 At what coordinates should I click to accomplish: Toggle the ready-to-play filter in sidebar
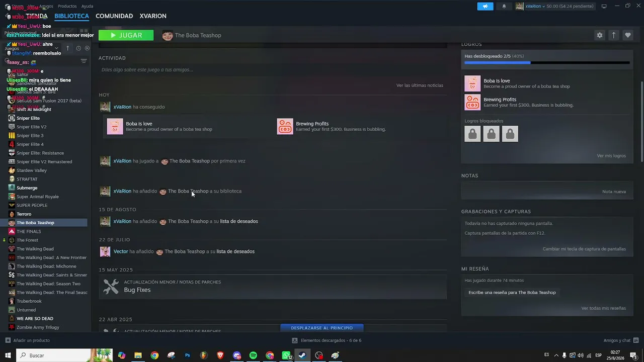pos(87,48)
